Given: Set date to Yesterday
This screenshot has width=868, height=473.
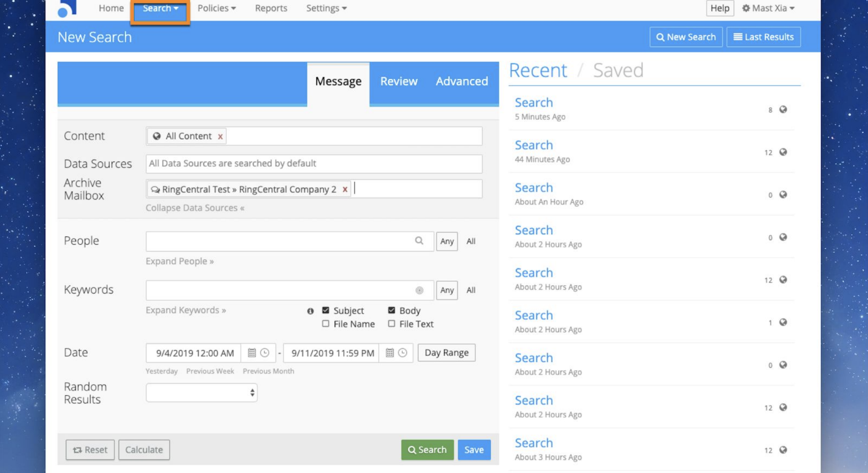Looking at the screenshot, I should (161, 371).
